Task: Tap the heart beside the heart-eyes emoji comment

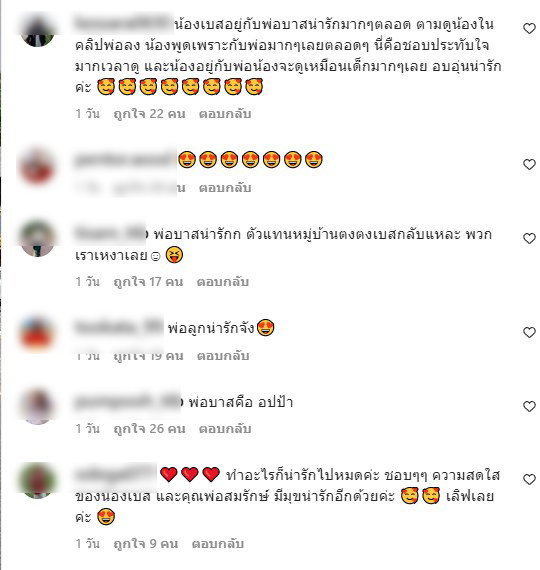Action: pyautogui.click(x=529, y=164)
